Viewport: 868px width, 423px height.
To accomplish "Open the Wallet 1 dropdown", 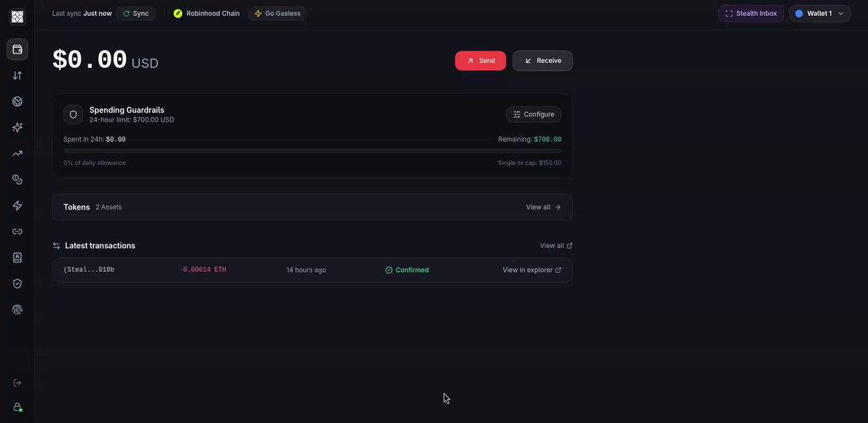I will click(x=820, y=14).
